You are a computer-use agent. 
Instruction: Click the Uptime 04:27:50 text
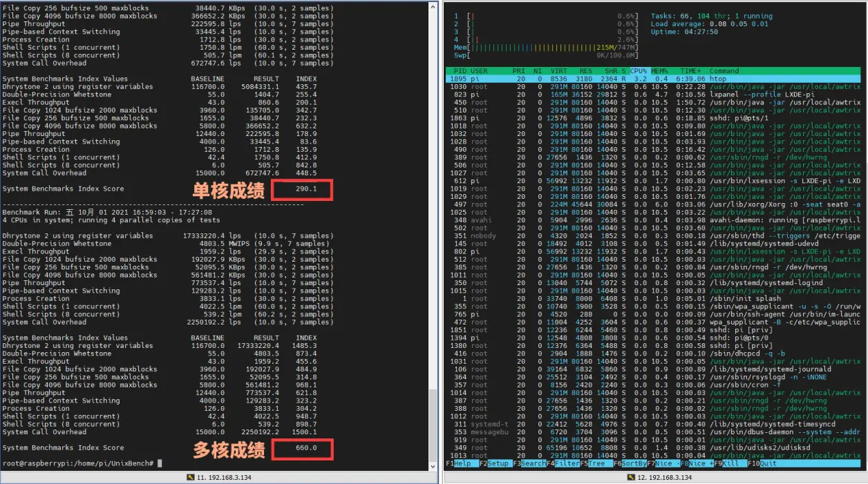click(x=683, y=32)
